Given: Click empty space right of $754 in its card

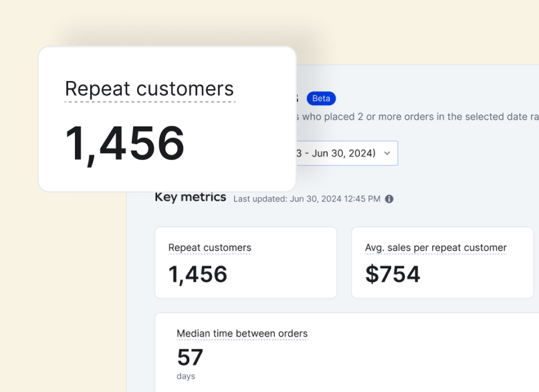Looking at the screenshot, I should pos(481,276).
